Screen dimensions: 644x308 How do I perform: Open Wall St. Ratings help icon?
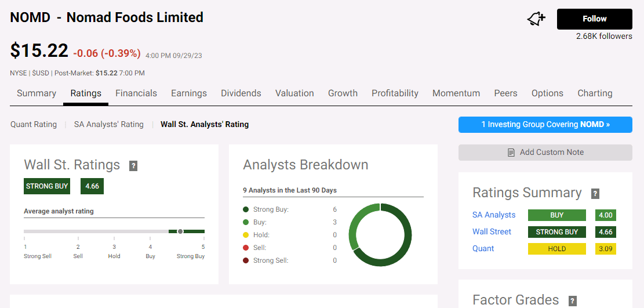pos(133,166)
